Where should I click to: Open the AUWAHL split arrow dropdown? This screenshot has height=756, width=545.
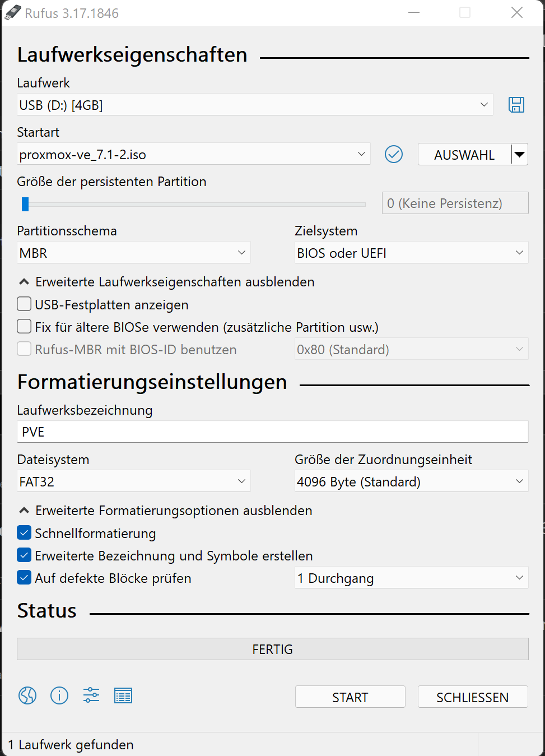pyautogui.click(x=520, y=155)
